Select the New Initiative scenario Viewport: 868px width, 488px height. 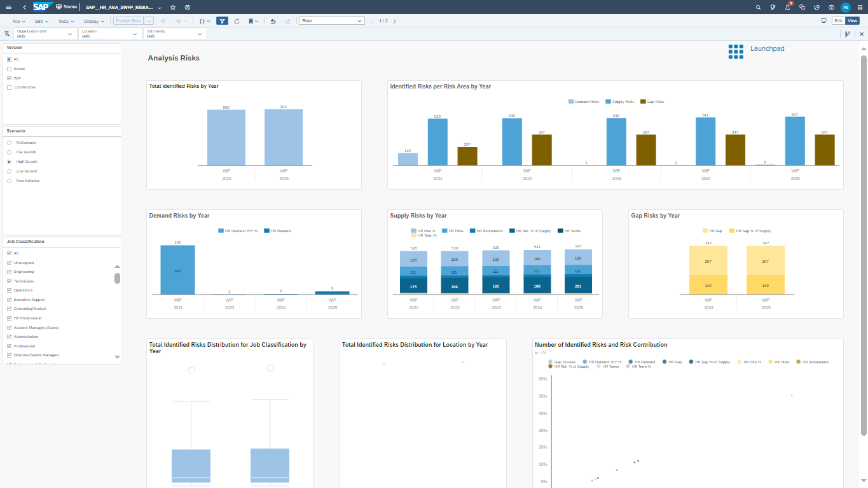tap(9, 181)
